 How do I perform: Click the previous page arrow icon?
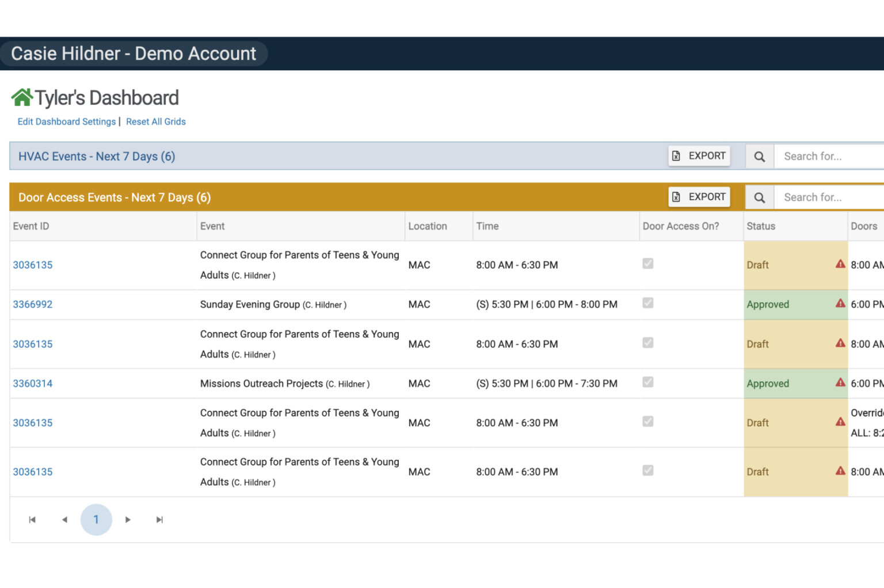point(64,519)
